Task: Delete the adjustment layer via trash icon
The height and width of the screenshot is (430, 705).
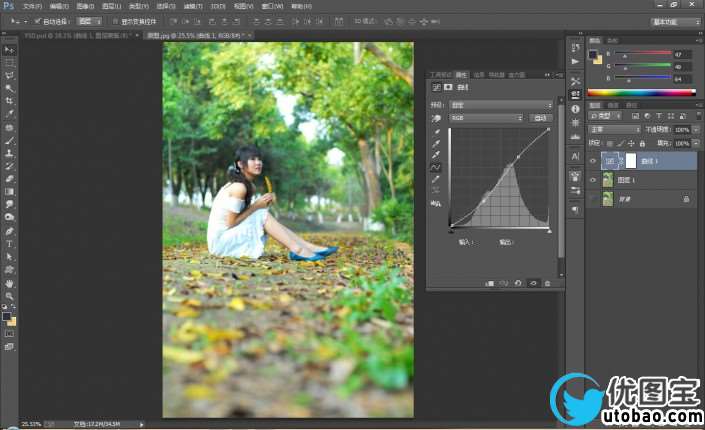Action: click(x=548, y=283)
